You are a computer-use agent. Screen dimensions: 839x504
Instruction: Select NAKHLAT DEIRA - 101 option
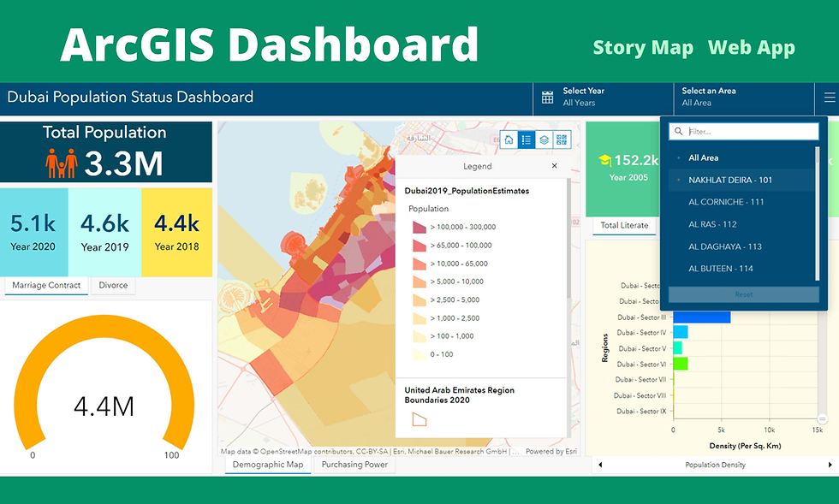click(741, 180)
